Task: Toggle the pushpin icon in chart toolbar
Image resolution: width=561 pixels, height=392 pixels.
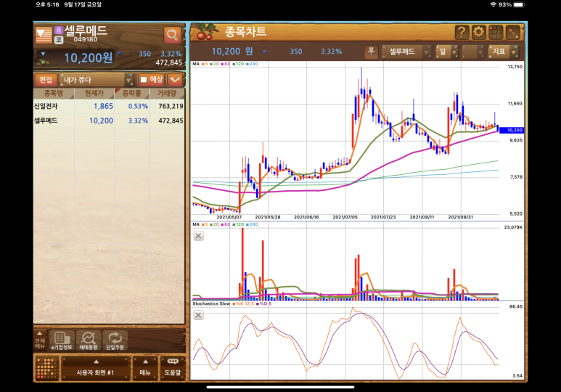Action: pyautogui.click(x=371, y=52)
